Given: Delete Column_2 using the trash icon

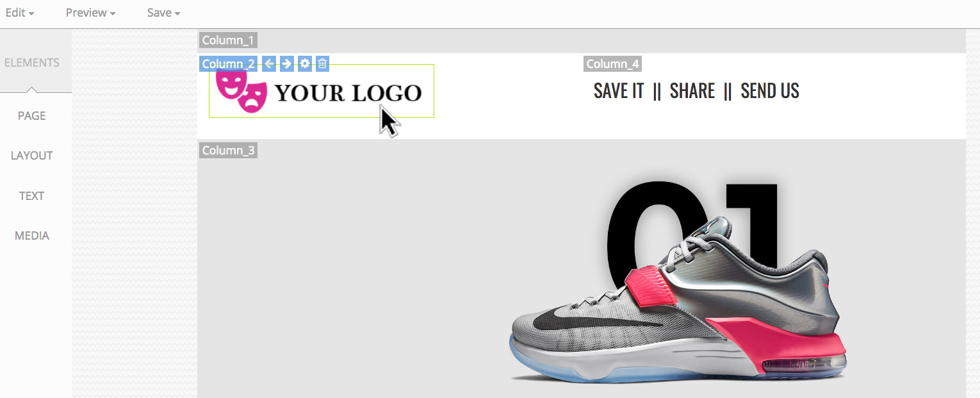Looking at the screenshot, I should click(x=323, y=63).
